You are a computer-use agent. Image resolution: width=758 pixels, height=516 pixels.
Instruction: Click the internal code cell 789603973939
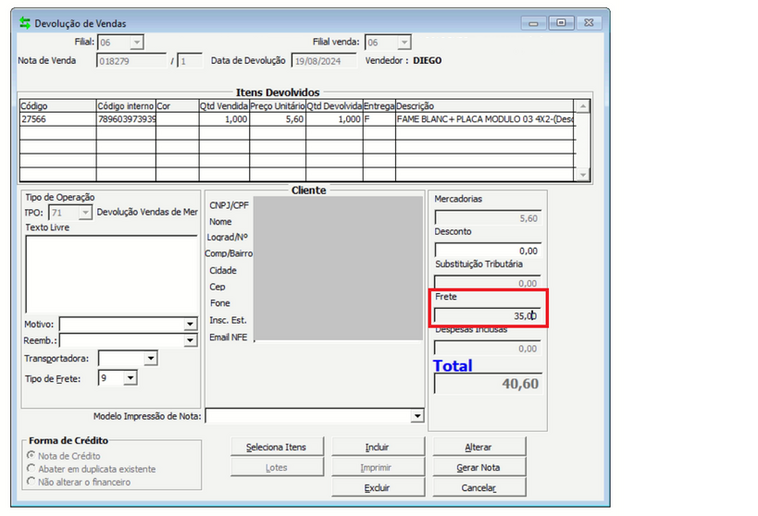click(x=126, y=119)
